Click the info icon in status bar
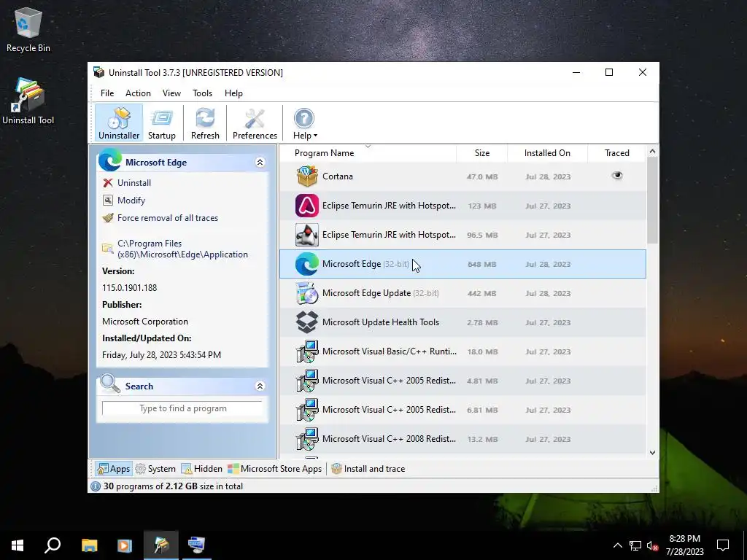 click(96, 486)
